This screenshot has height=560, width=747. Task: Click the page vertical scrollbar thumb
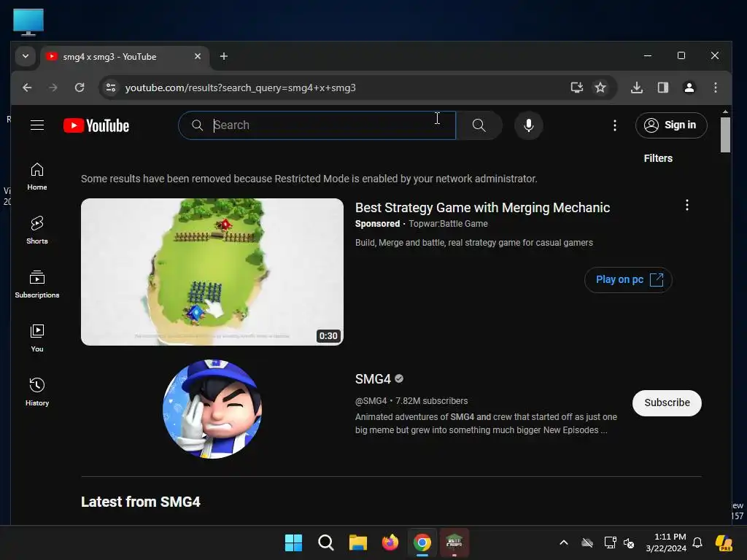pos(725,135)
